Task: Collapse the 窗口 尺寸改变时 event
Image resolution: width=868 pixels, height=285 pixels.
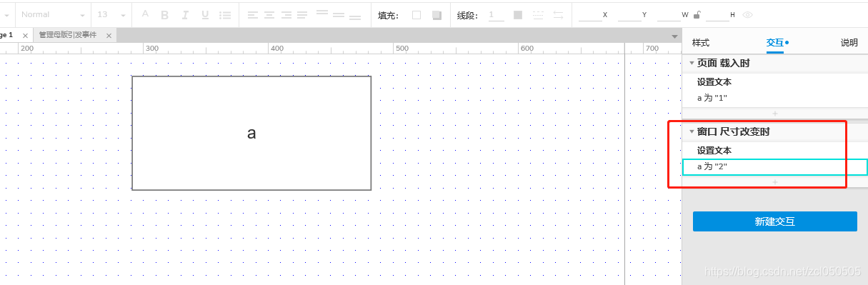Action: [x=692, y=131]
